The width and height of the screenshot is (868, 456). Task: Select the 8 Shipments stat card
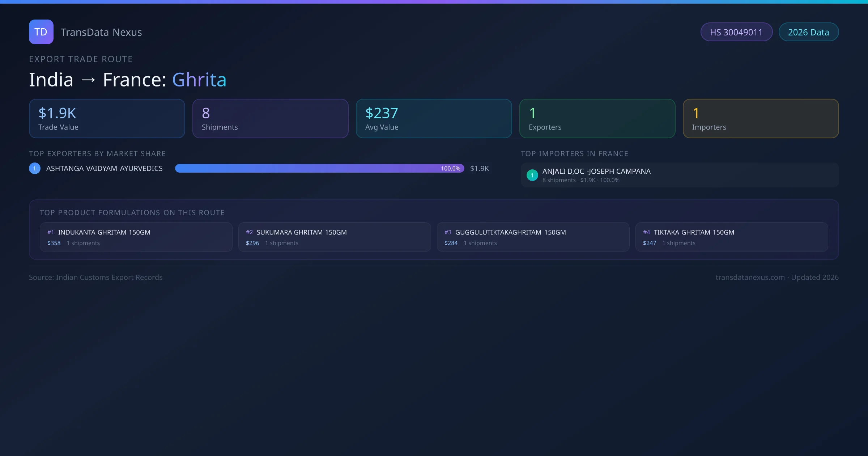click(270, 119)
